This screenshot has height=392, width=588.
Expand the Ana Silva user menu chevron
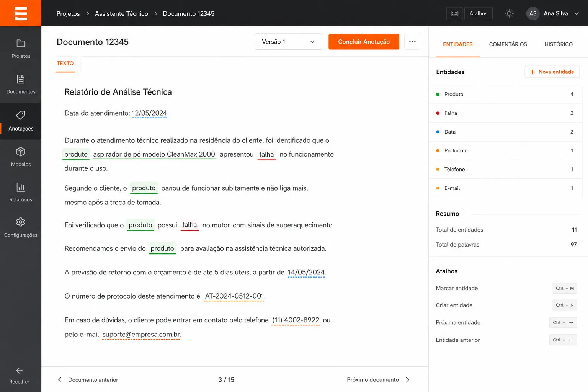tap(577, 13)
